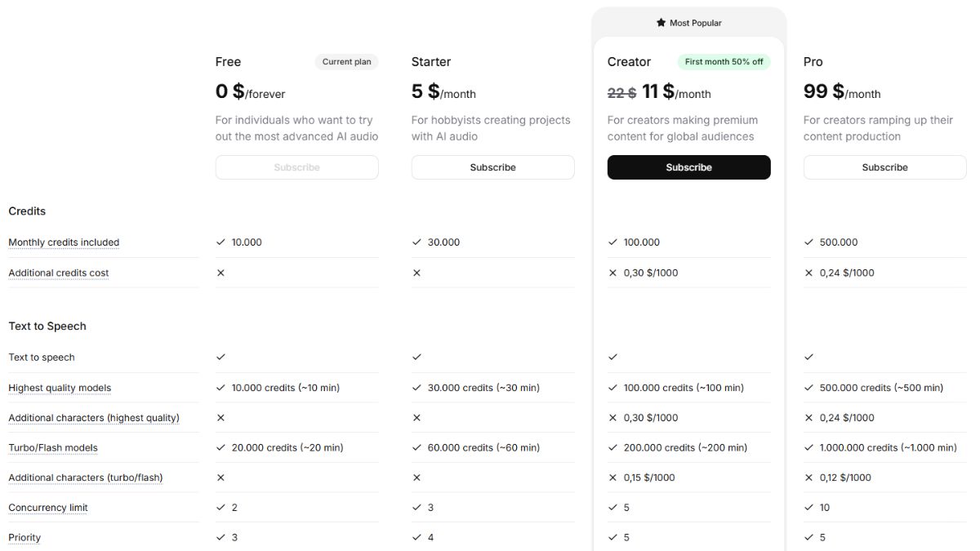
Task: Click the checkmark on Creator's Text to speech row
Action: point(612,357)
